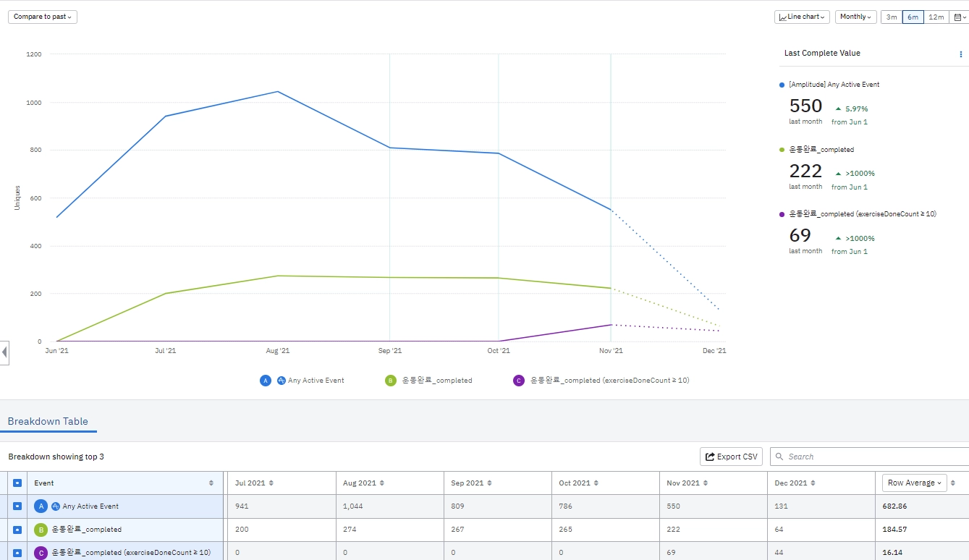Image resolution: width=969 pixels, height=560 pixels.
Task: Open the Row Average dropdown
Action: (915, 483)
